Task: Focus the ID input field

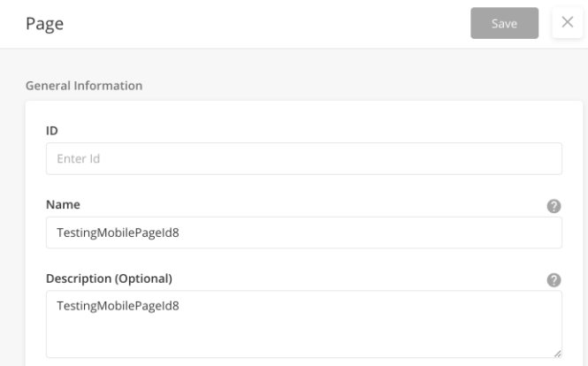Action: tap(304, 158)
